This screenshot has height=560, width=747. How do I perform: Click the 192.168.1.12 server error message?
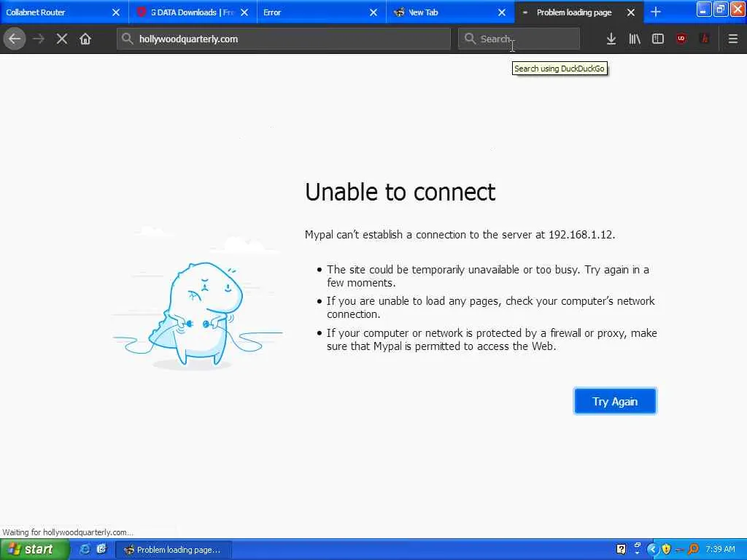pos(460,235)
